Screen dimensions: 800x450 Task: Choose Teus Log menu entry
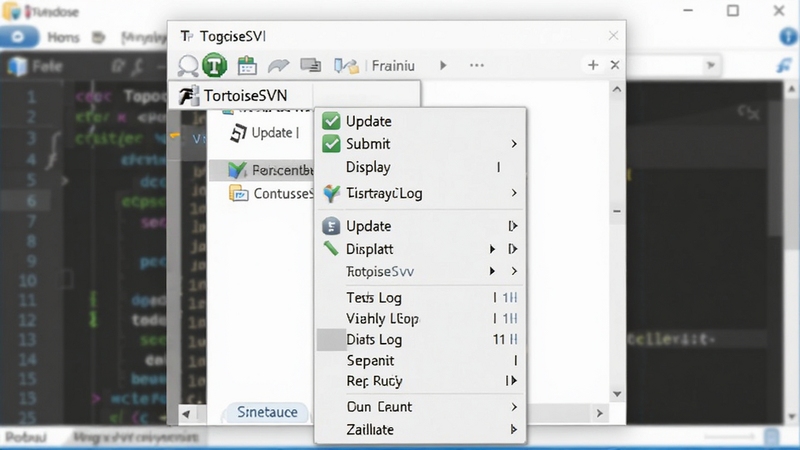[x=420, y=297]
